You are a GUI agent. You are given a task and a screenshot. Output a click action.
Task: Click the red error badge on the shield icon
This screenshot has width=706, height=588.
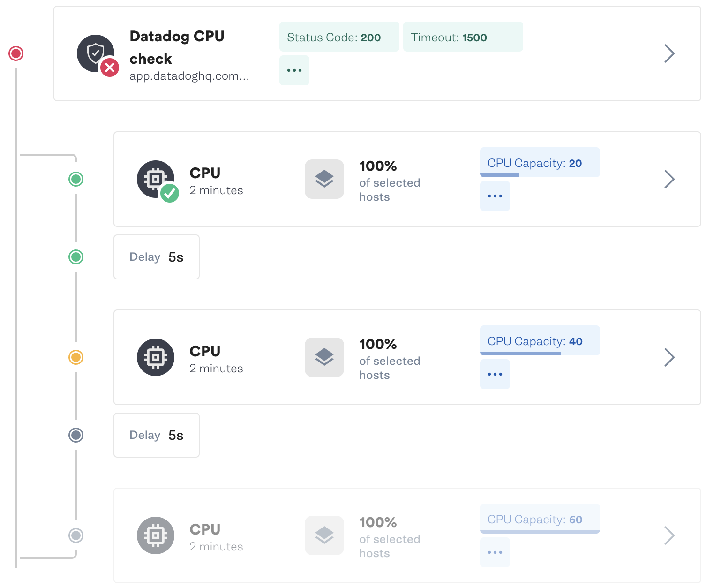click(109, 68)
